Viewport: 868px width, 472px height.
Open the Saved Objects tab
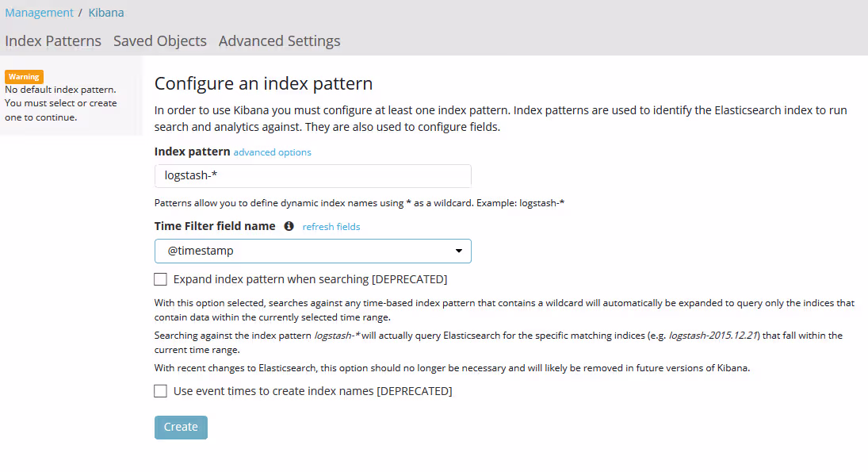click(159, 41)
